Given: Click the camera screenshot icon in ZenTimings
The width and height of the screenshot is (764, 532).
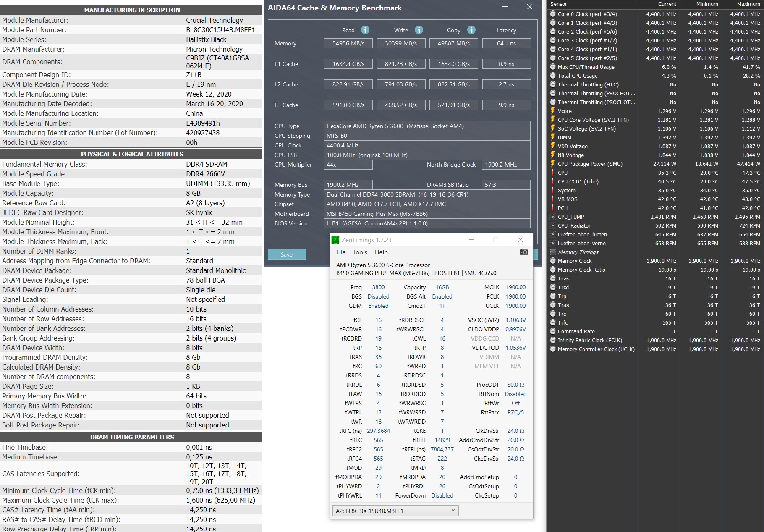Looking at the screenshot, I should 523,252.
